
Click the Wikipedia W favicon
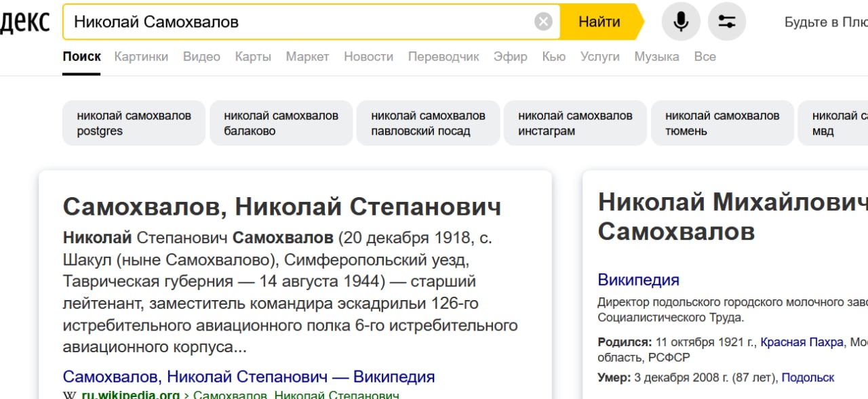click(69, 396)
